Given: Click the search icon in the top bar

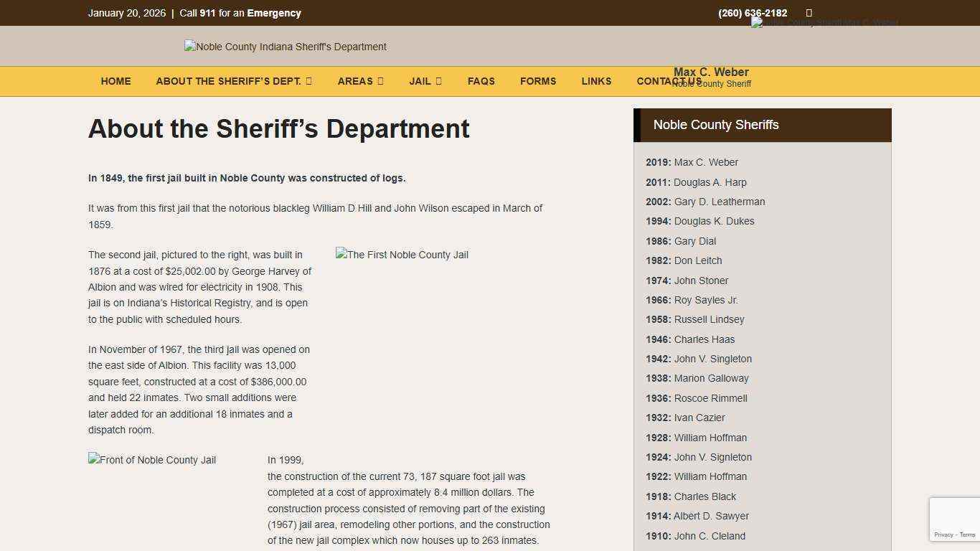Looking at the screenshot, I should (x=809, y=12).
